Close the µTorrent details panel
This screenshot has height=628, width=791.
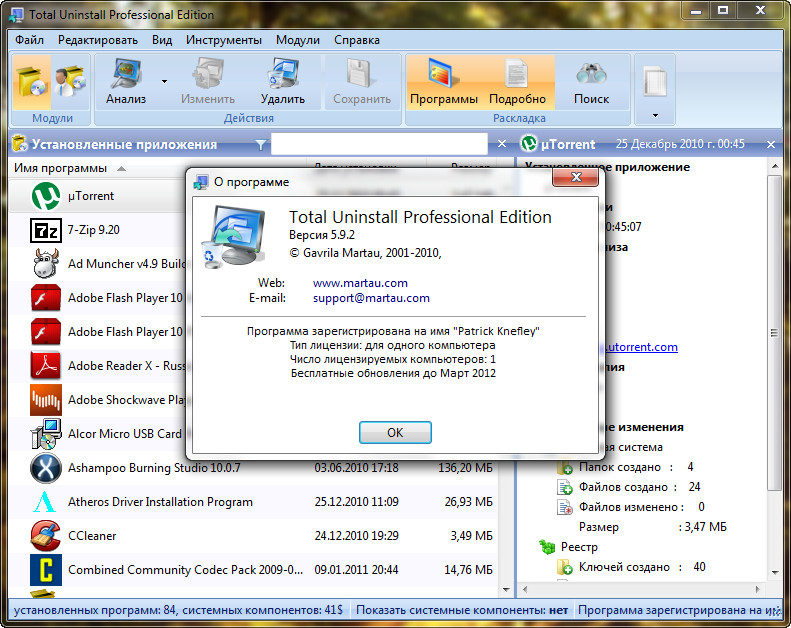click(771, 145)
